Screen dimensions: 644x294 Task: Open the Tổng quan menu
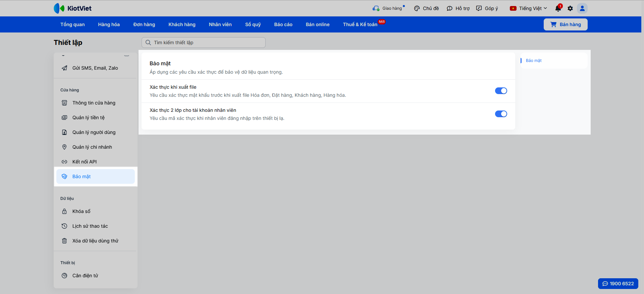72,24
